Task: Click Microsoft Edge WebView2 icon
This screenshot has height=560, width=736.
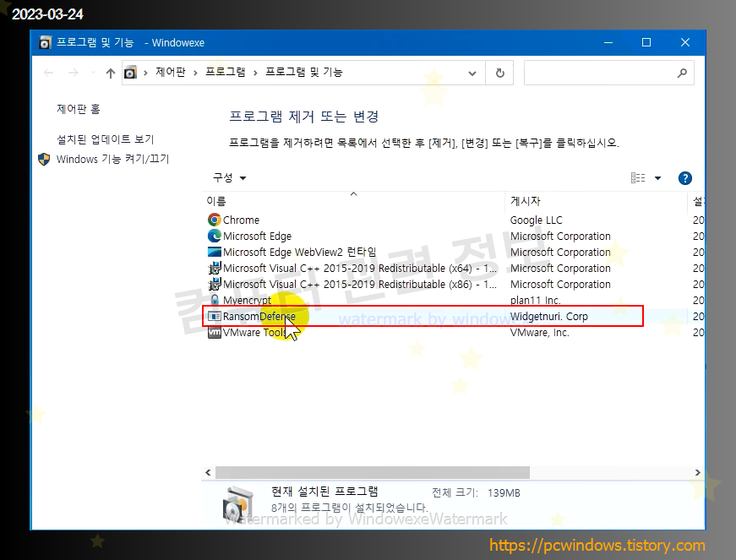Action: pos(214,252)
